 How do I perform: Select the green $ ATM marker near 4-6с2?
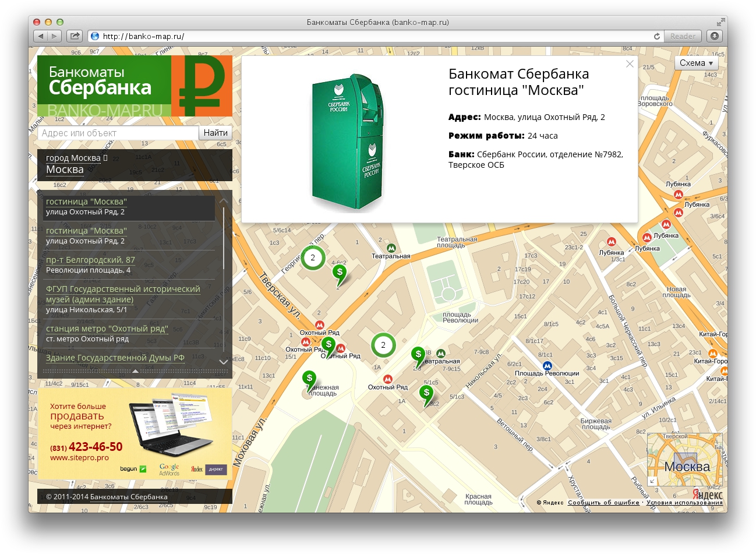(x=340, y=274)
